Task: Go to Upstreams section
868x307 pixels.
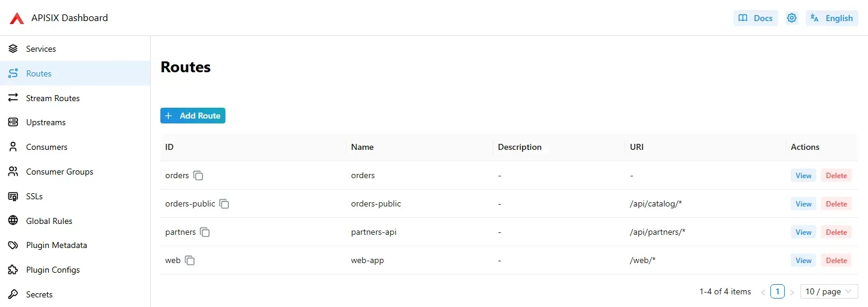Action: point(75,122)
